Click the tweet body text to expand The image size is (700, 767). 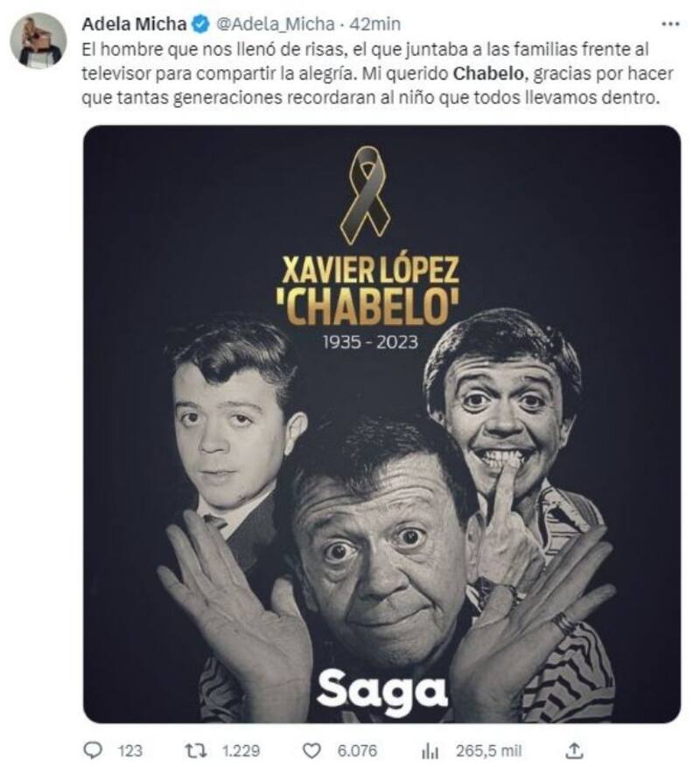[377, 74]
